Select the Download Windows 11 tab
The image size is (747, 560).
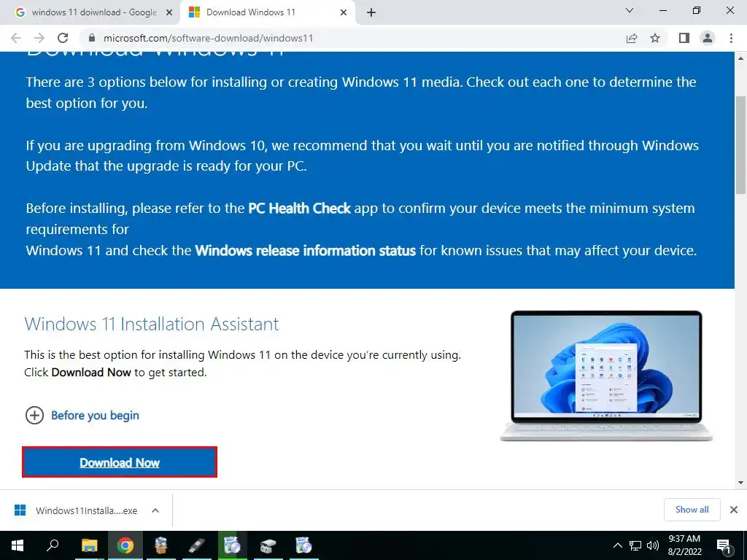point(267,12)
